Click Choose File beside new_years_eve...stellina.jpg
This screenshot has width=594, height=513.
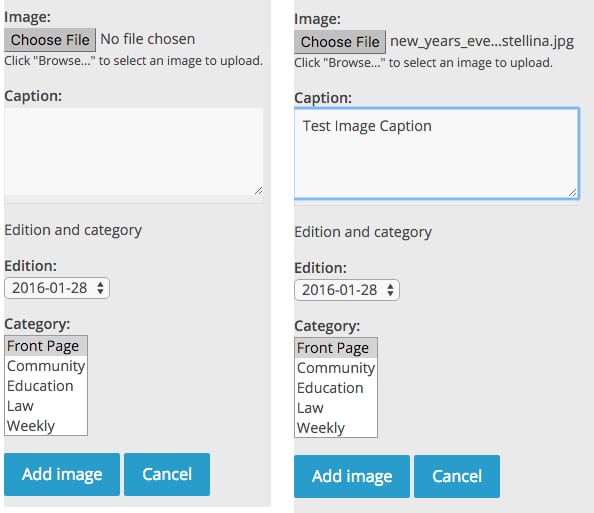point(340,42)
